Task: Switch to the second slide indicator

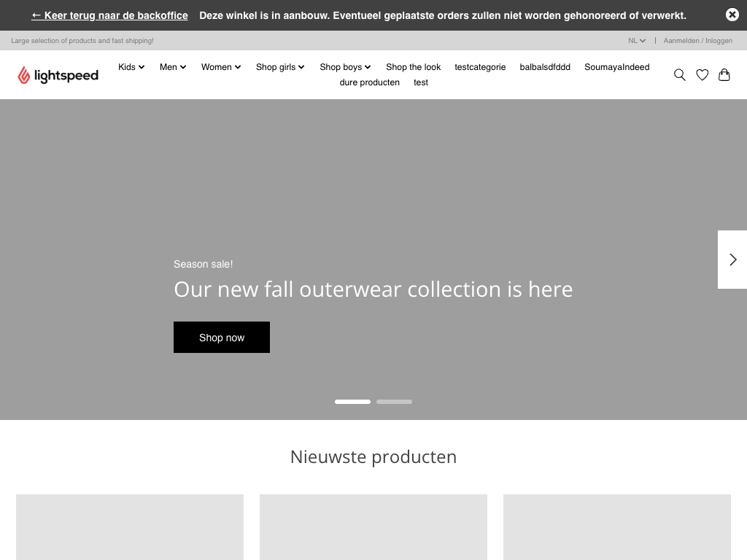Action: [394, 402]
